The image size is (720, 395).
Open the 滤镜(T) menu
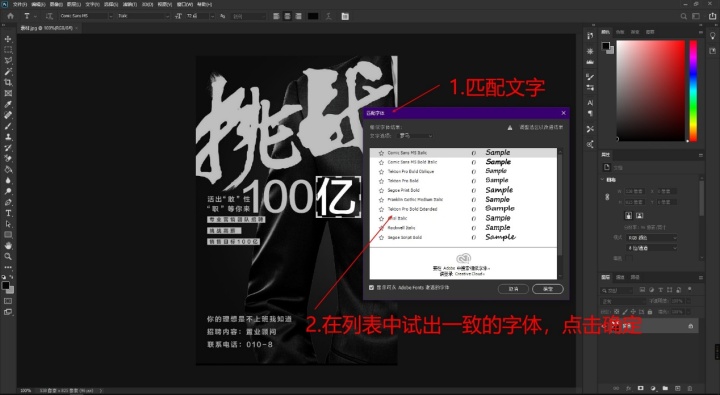coord(130,4)
